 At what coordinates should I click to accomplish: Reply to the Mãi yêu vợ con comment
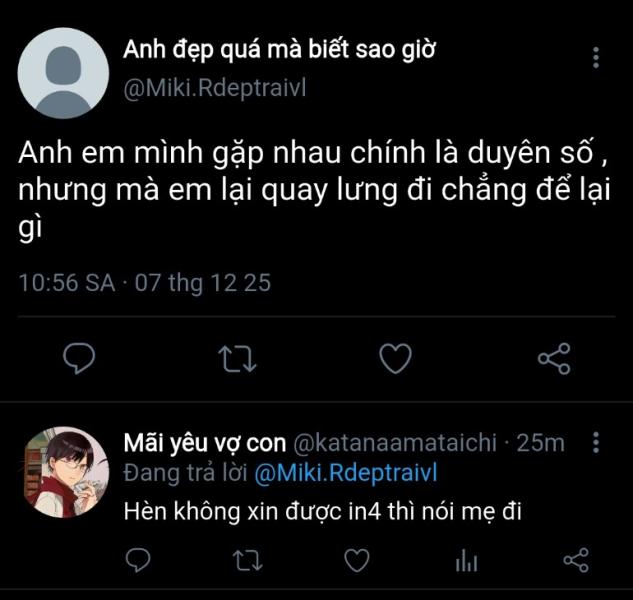click(139, 561)
